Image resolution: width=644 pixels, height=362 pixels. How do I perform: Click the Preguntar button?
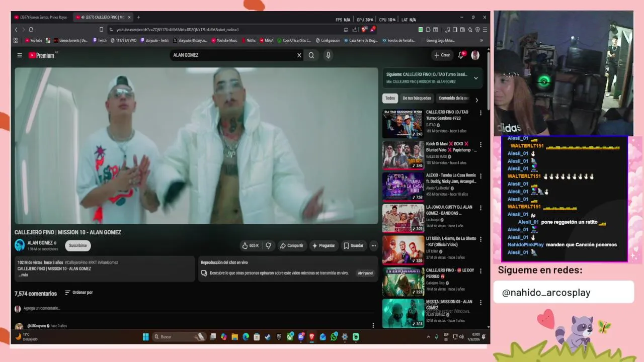tap(323, 246)
